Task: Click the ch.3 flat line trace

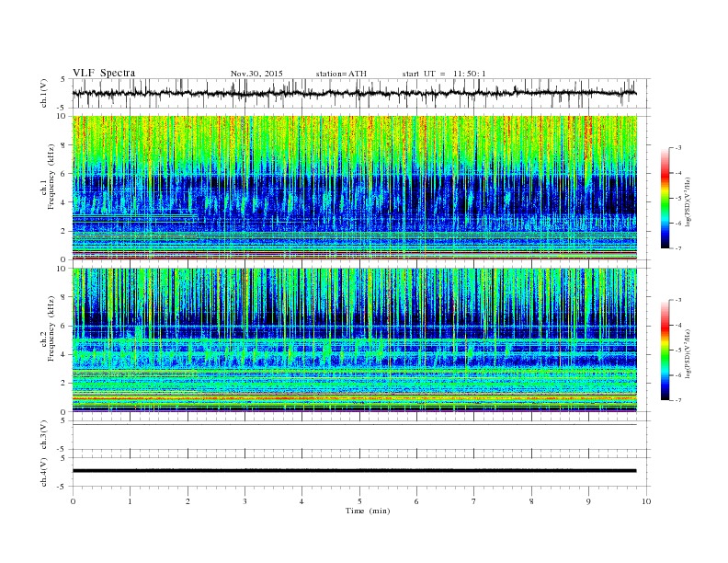Action: pos(354,425)
